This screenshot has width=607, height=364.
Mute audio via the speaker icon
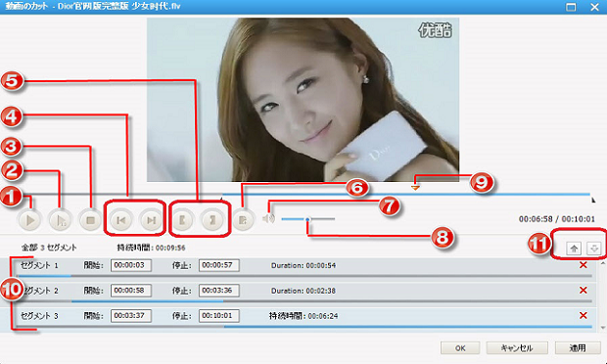point(268,219)
